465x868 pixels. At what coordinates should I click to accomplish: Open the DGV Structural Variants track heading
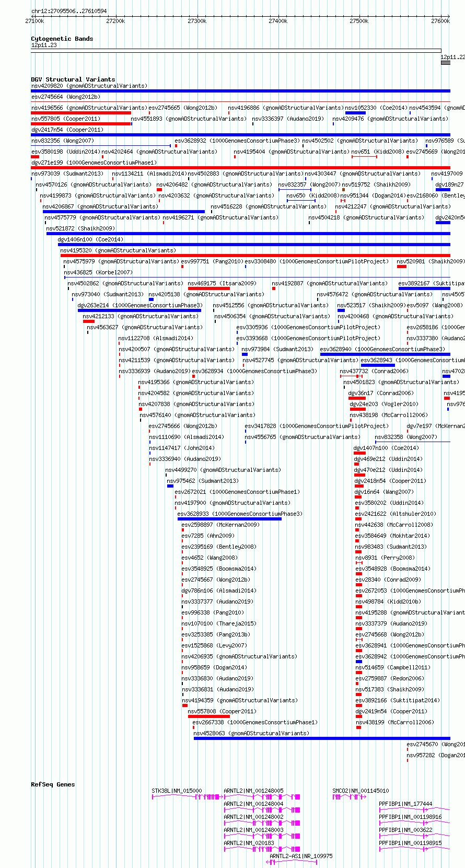[73, 79]
